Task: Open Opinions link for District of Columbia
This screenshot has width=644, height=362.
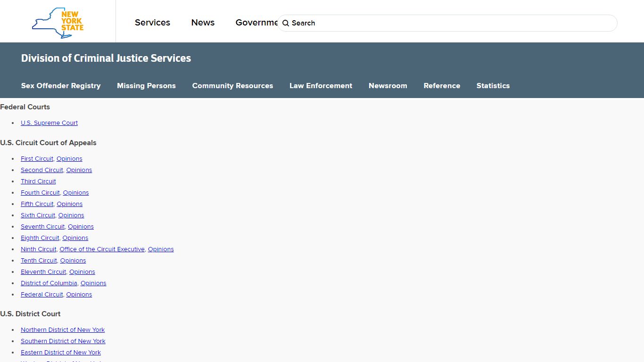Action: (x=93, y=283)
